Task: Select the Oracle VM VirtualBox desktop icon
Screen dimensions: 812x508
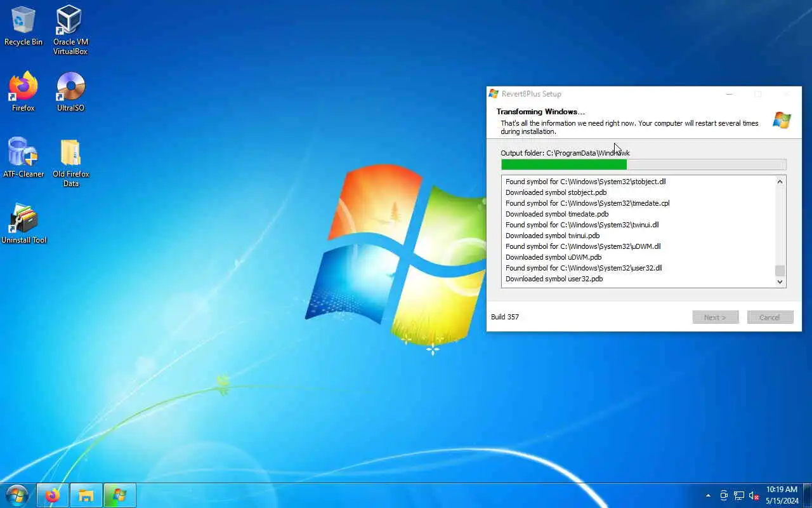Action: tap(70, 30)
